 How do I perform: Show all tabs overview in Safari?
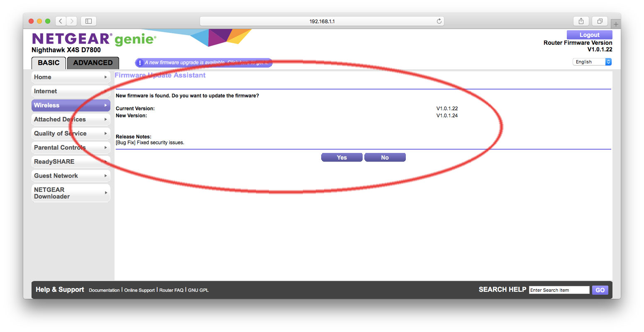[600, 21]
